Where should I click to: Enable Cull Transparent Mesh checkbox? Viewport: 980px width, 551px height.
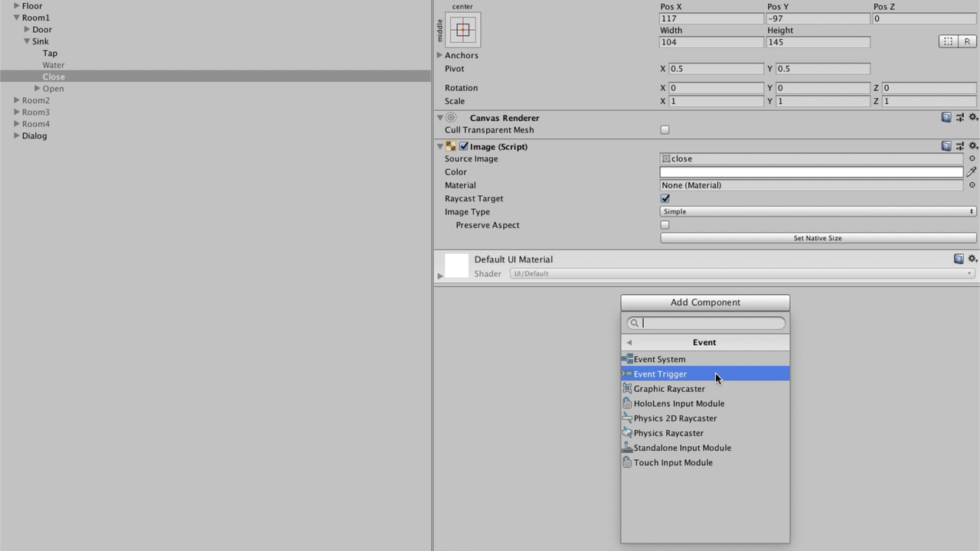coord(665,130)
